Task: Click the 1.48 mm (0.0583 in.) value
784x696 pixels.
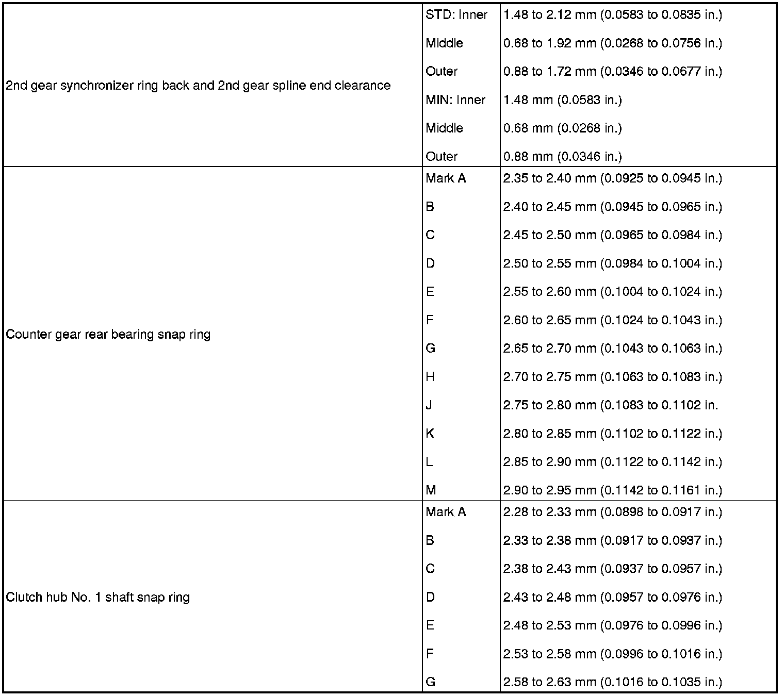Action: click(x=563, y=100)
